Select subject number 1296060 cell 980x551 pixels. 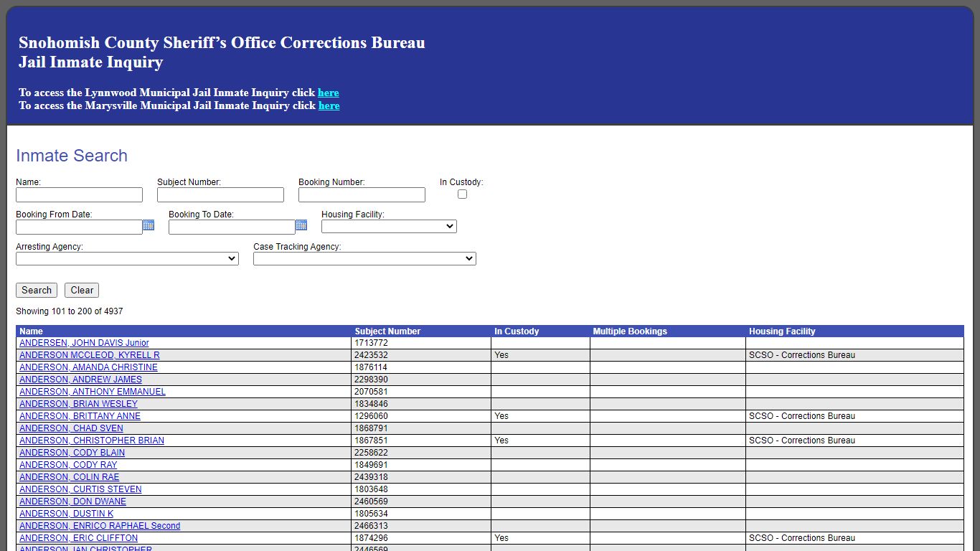pyautogui.click(x=421, y=416)
